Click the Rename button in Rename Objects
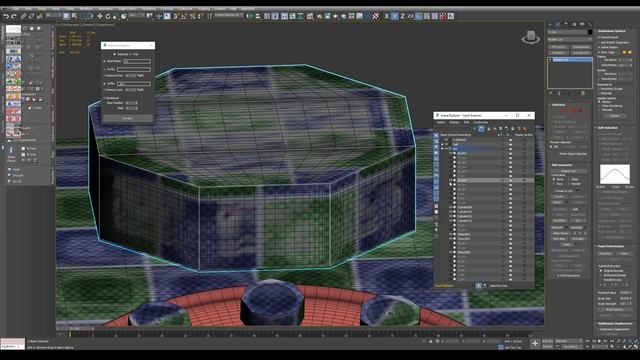 click(x=128, y=118)
